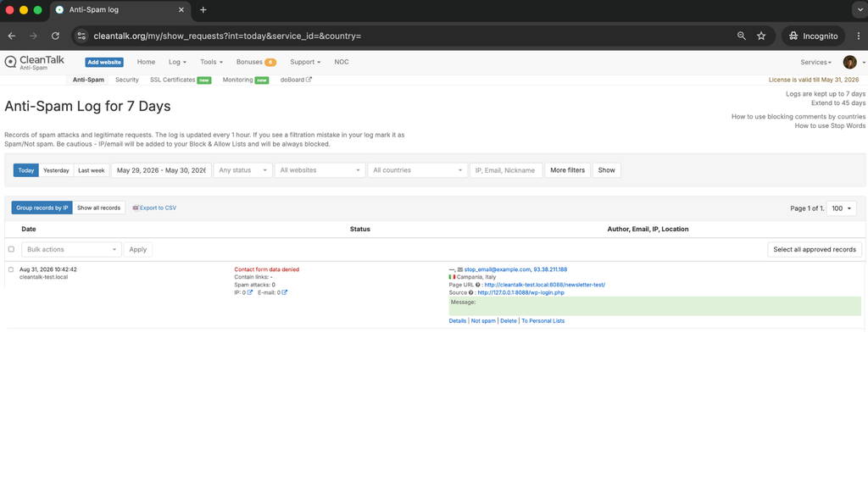The image size is (868, 488).
Task: Click the Source help icon
Action: pos(471,292)
